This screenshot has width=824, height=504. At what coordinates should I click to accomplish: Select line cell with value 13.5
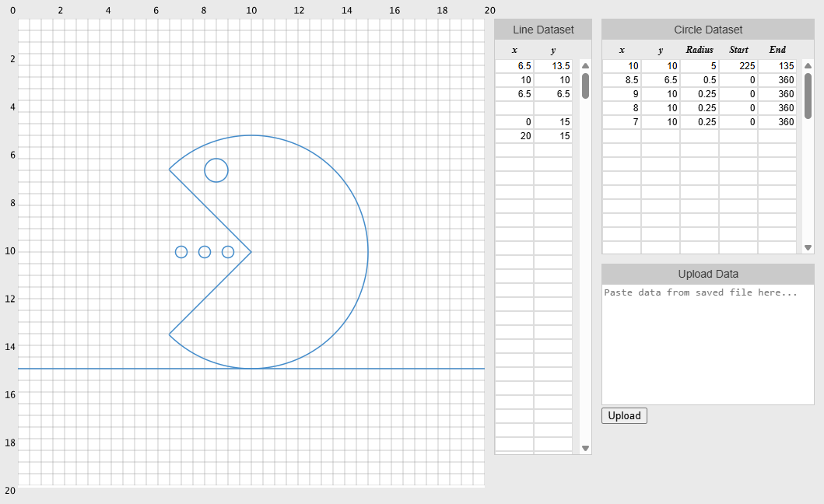[x=553, y=65]
